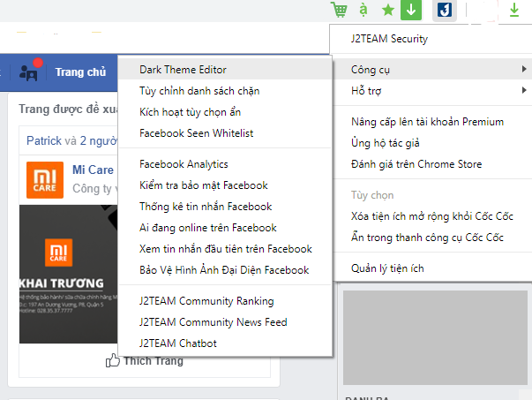The width and height of the screenshot is (532, 400).
Task: Expand the Công cụ submenu arrow
Action: (x=524, y=69)
